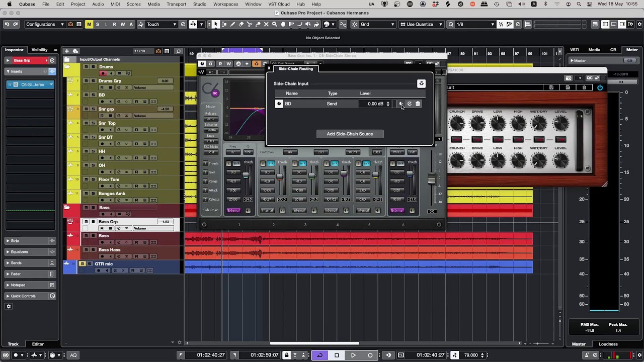Image resolution: width=644 pixels, height=362 pixels.
Task: Undo the last action in toolbar
Action: pos(7,24)
